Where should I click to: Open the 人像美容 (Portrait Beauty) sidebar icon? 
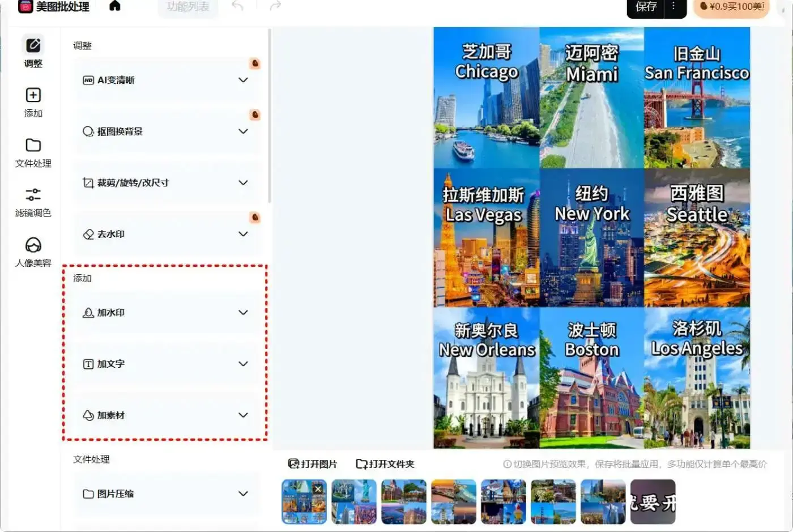click(x=32, y=252)
